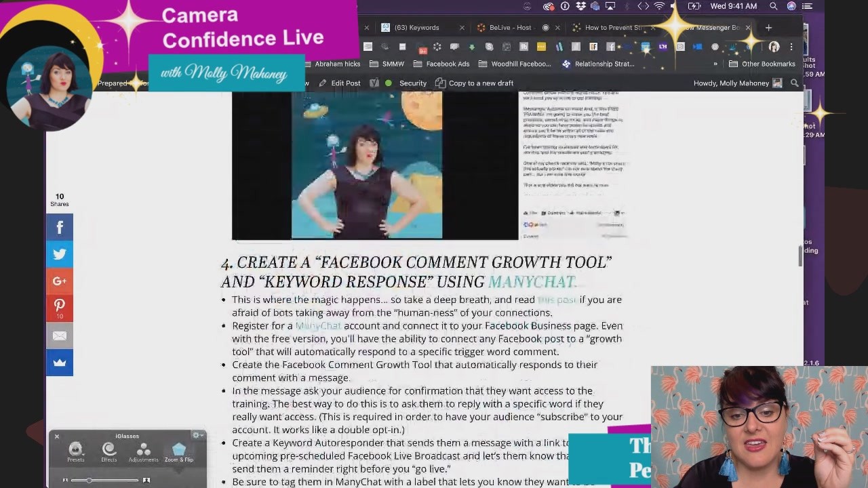The height and width of the screenshot is (488, 868).
Task: Open iGlasses Adjustments panel
Action: click(143, 453)
